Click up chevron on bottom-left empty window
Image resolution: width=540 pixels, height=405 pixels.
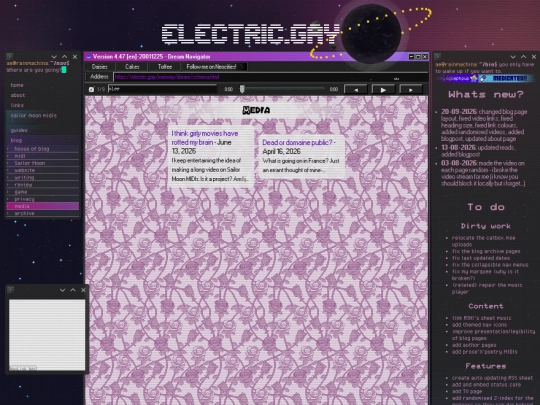coord(73,290)
